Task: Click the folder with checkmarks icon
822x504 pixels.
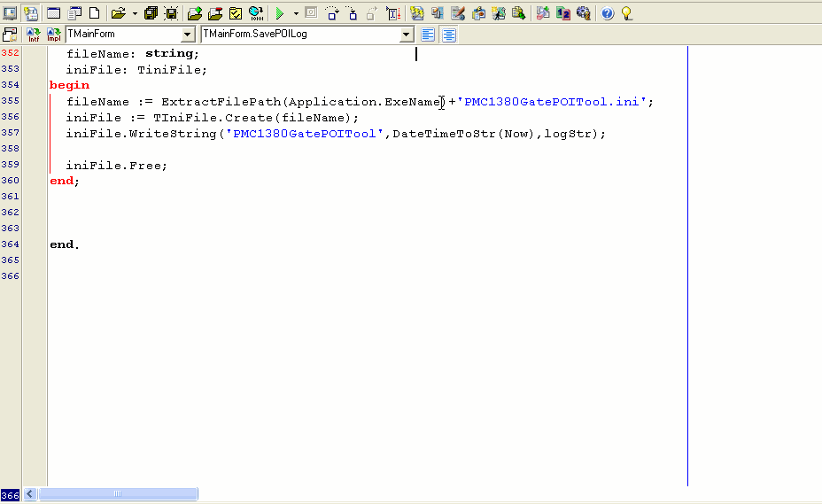Action: click(x=236, y=13)
